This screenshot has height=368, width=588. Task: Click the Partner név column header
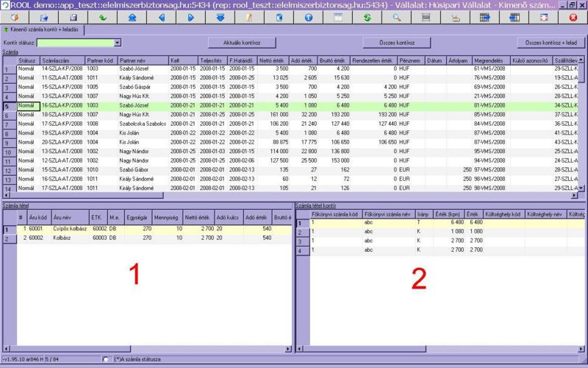click(x=143, y=60)
